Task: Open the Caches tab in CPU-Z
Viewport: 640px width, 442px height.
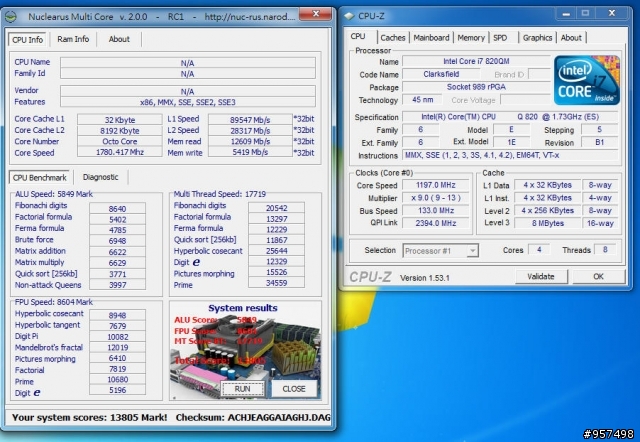Action: 393,38
